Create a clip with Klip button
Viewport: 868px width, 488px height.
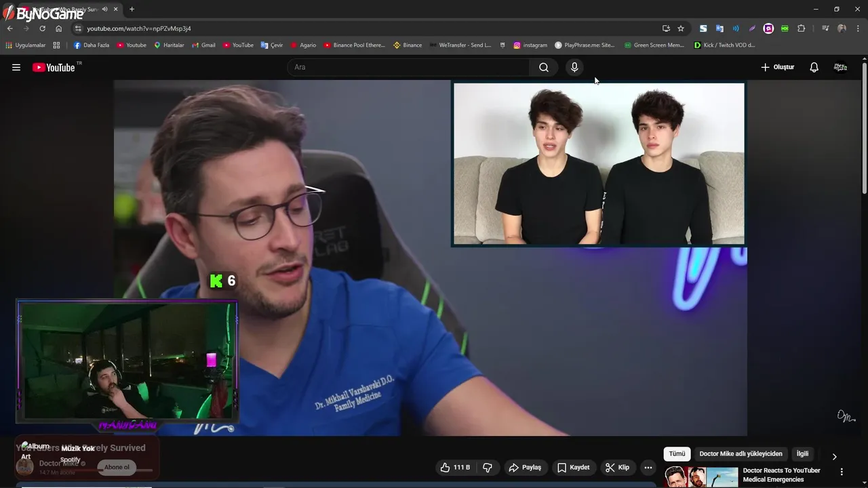pos(618,468)
